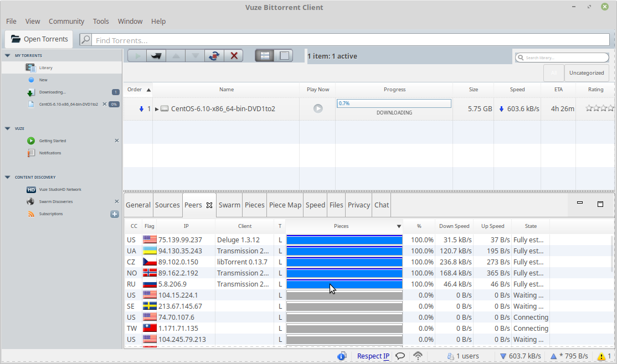617x364 pixels.
Task: Open the Library sidebar item
Action: pyautogui.click(x=62, y=67)
